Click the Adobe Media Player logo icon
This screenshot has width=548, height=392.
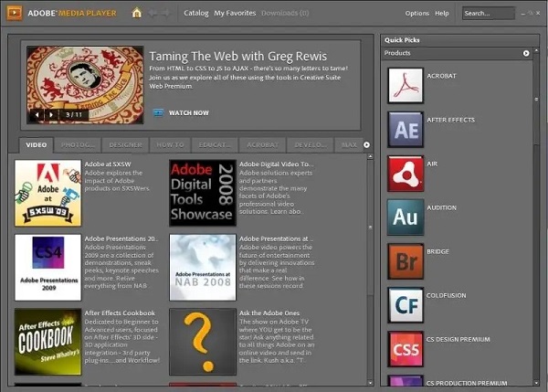(14, 13)
